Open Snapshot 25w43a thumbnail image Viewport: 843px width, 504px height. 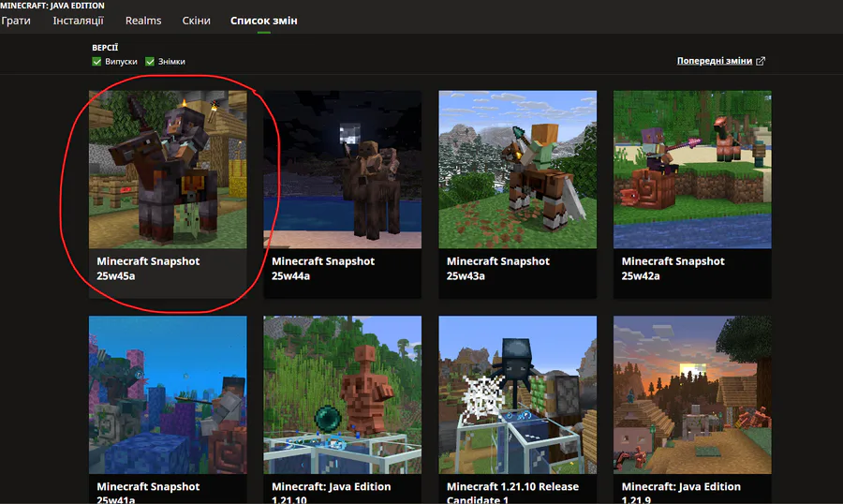click(518, 170)
